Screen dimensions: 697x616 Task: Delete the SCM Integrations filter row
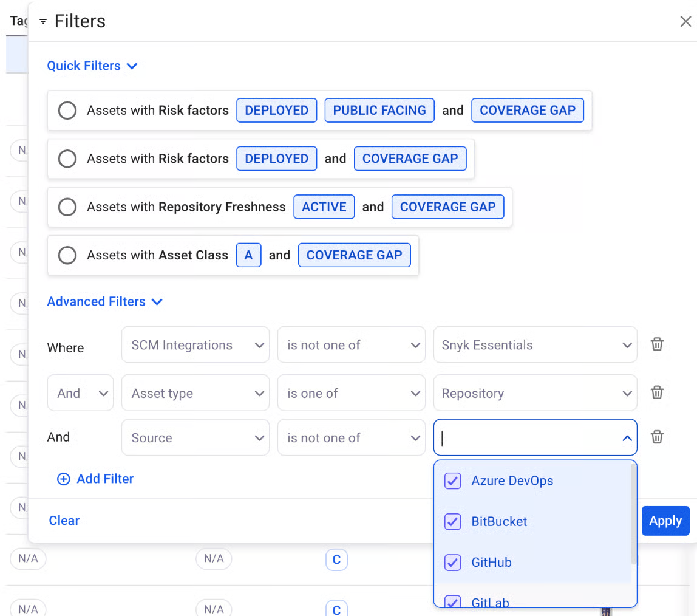[x=656, y=344]
